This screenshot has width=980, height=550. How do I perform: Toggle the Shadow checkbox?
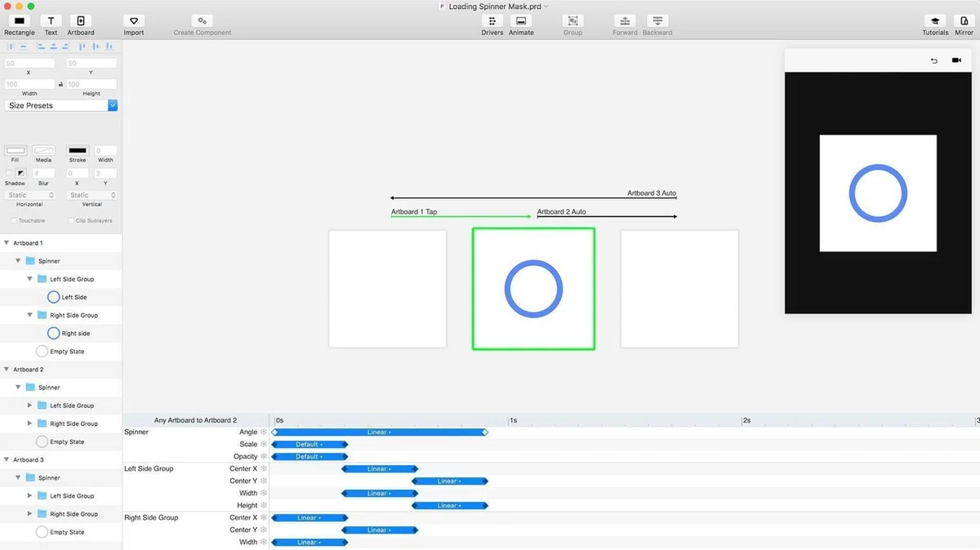9,173
